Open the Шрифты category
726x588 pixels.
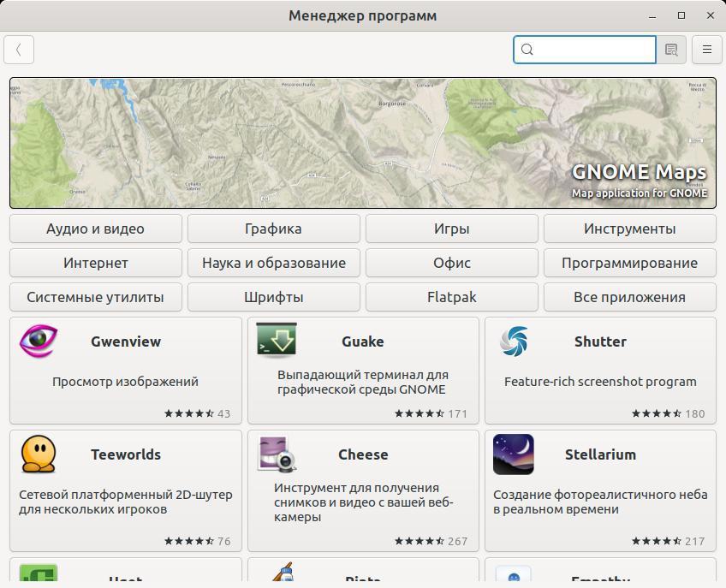(274, 297)
